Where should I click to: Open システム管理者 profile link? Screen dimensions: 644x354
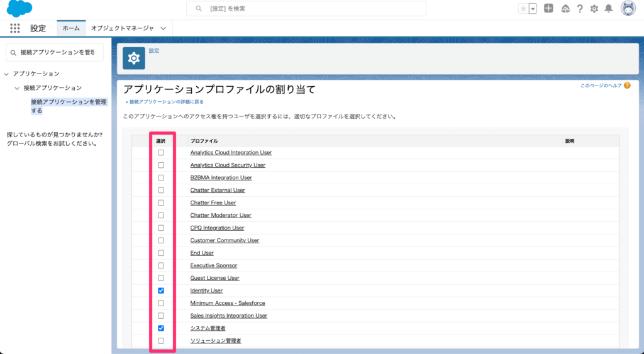pos(208,328)
